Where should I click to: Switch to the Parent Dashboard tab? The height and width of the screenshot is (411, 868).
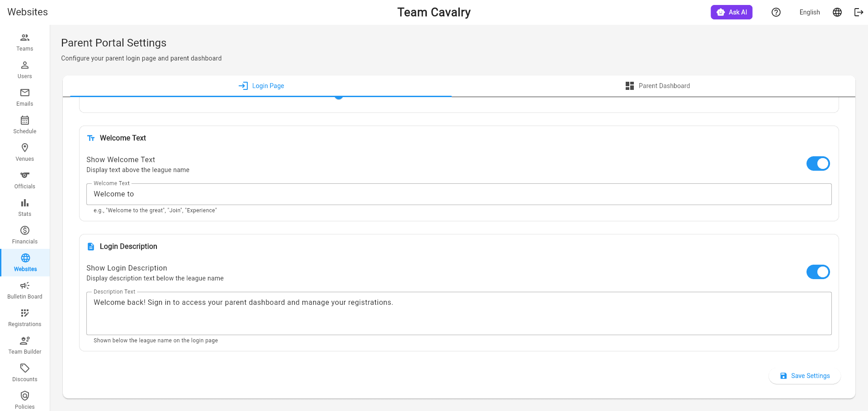pyautogui.click(x=658, y=86)
